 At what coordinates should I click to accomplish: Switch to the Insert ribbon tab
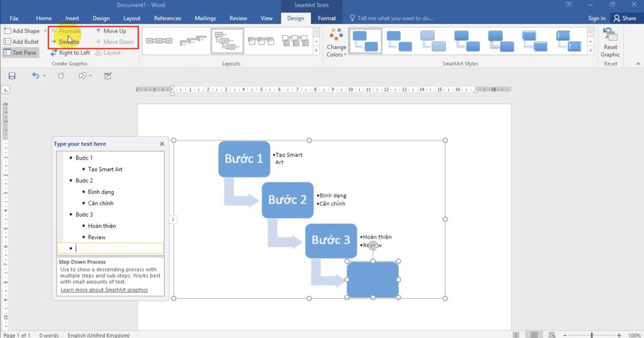(72, 18)
